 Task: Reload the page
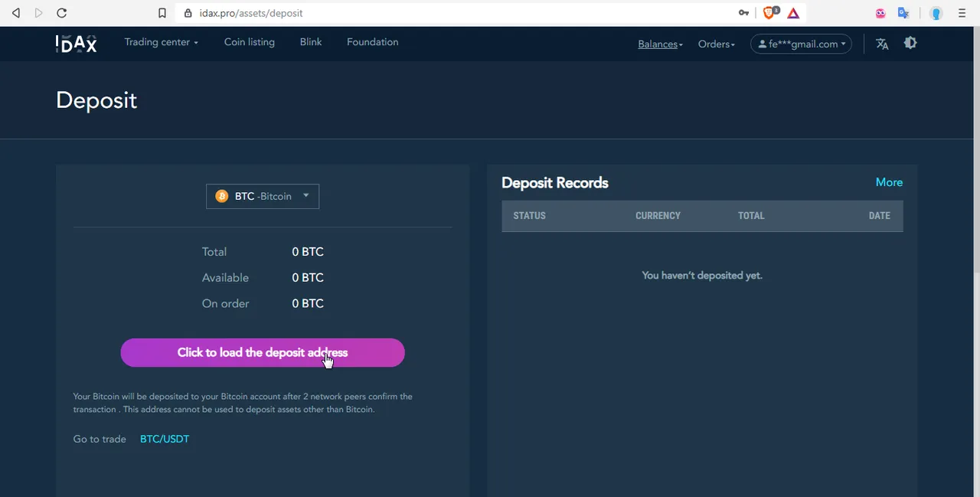coord(62,13)
